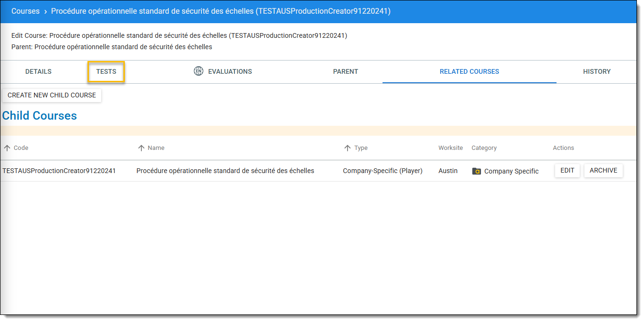Click the Austin worksite cell
Image resolution: width=644 pixels, height=322 pixels.
coord(448,171)
